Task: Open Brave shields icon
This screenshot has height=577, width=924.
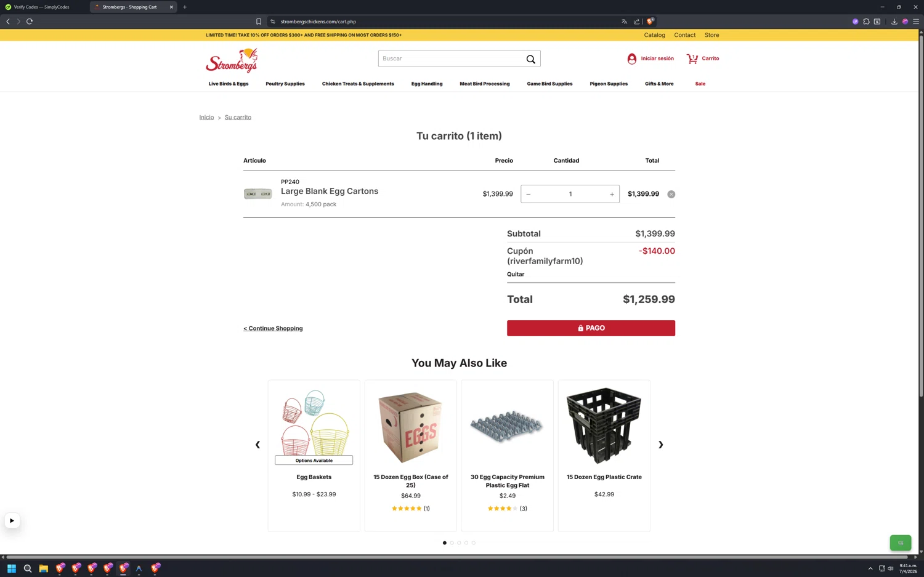Action: (650, 22)
